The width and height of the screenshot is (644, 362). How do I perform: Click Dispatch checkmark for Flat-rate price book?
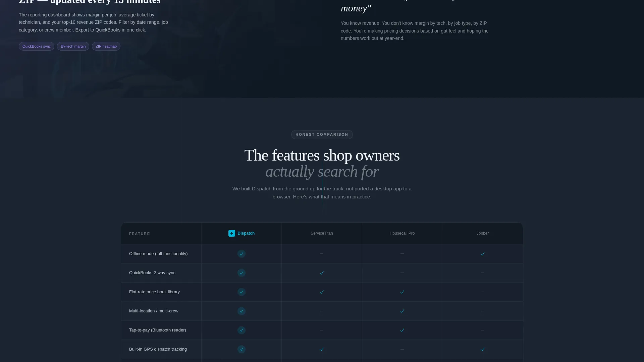[241, 292]
